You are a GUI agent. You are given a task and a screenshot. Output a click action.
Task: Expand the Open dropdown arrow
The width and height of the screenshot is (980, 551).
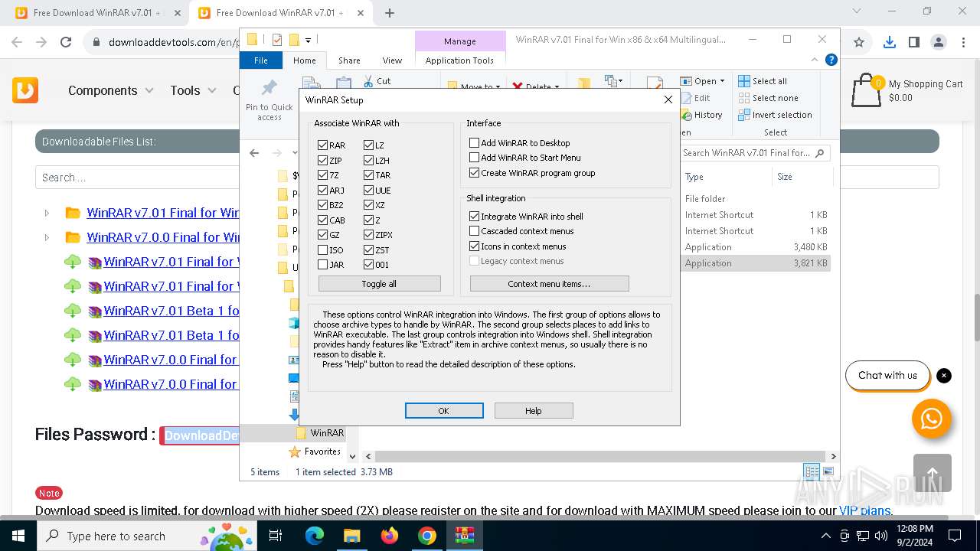click(x=722, y=81)
